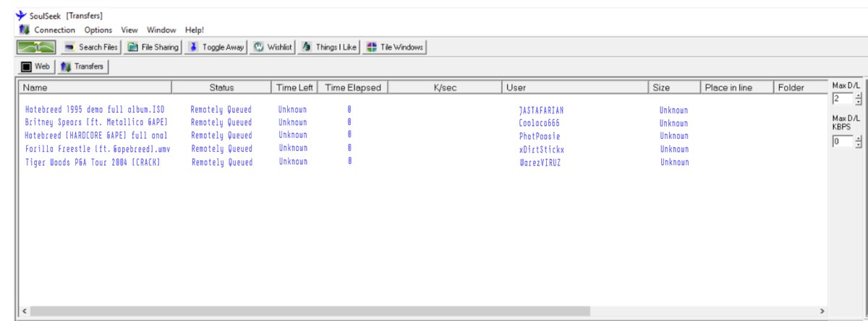Click Remotely Queued status in the Britney Spears row
The image size is (868, 321).
point(221,123)
